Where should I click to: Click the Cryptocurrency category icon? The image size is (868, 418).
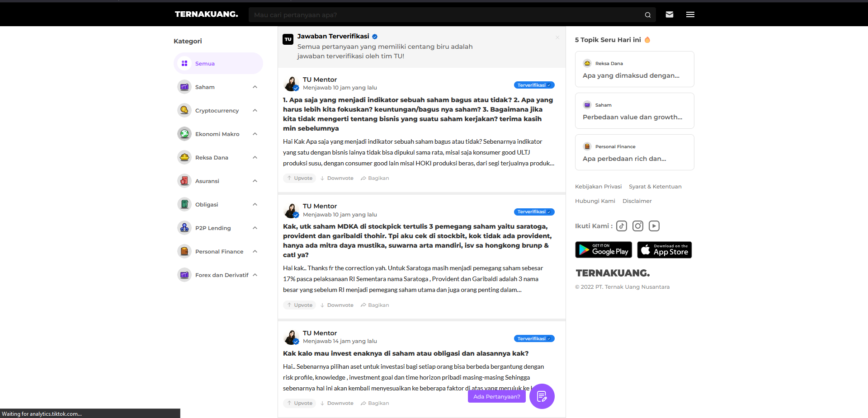click(x=184, y=110)
